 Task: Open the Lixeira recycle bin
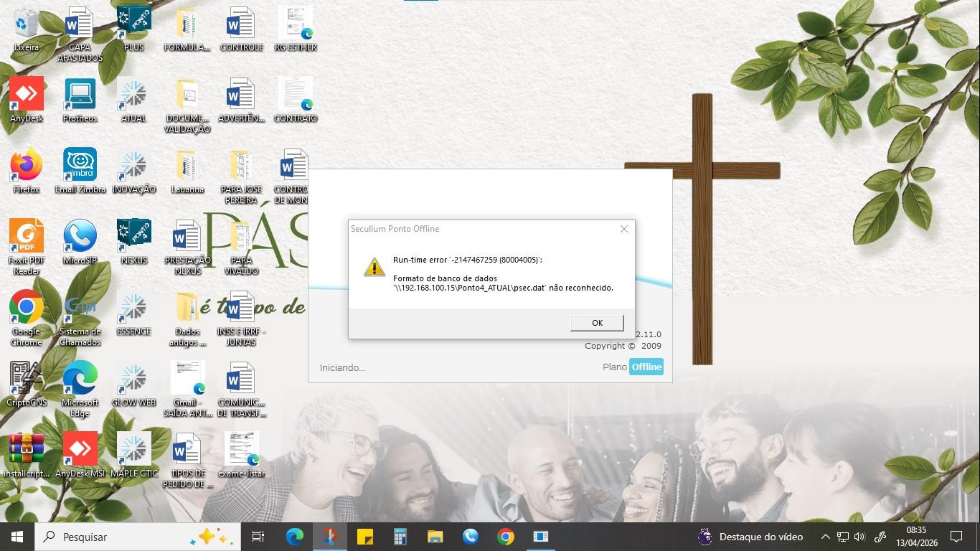click(x=27, y=29)
